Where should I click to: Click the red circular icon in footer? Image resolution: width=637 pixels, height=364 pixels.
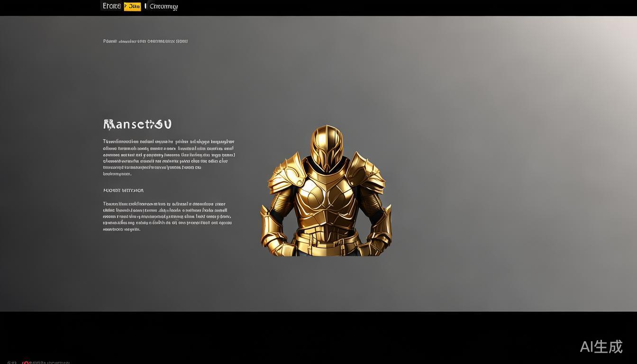coord(26,363)
